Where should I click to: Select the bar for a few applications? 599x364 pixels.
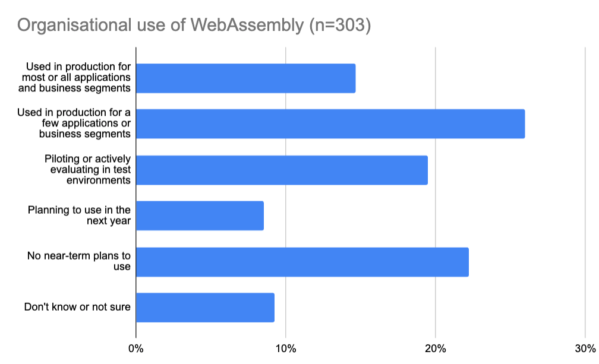pyautogui.click(x=330, y=124)
